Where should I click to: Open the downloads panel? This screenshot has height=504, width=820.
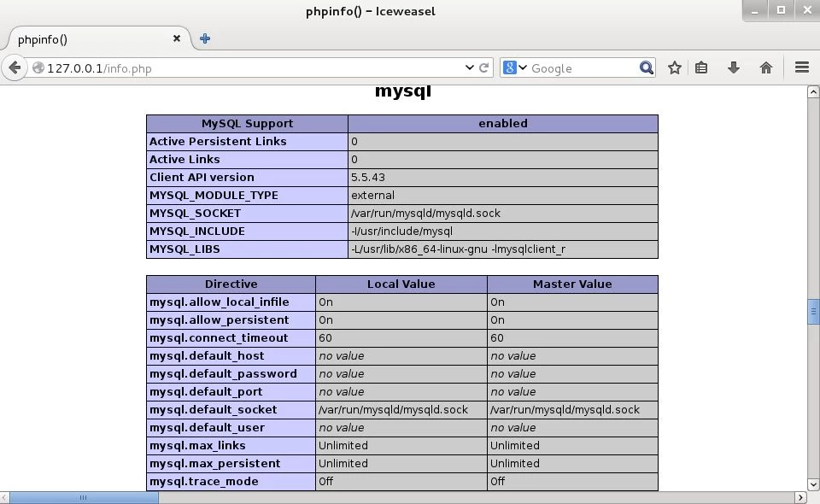pyautogui.click(x=733, y=67)
